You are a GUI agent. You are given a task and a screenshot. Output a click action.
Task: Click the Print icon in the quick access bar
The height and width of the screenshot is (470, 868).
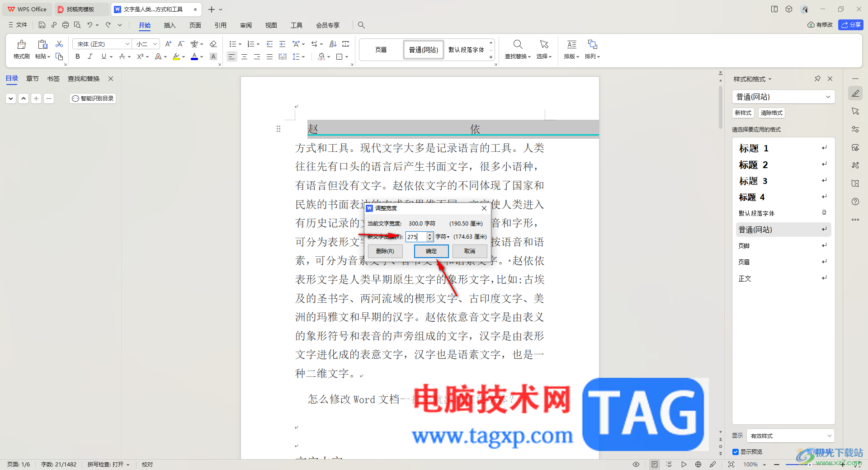pos(66,25)
